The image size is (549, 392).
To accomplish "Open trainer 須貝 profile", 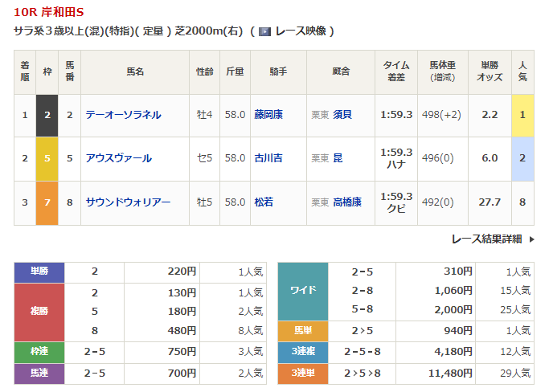I will tap(342, 115).
